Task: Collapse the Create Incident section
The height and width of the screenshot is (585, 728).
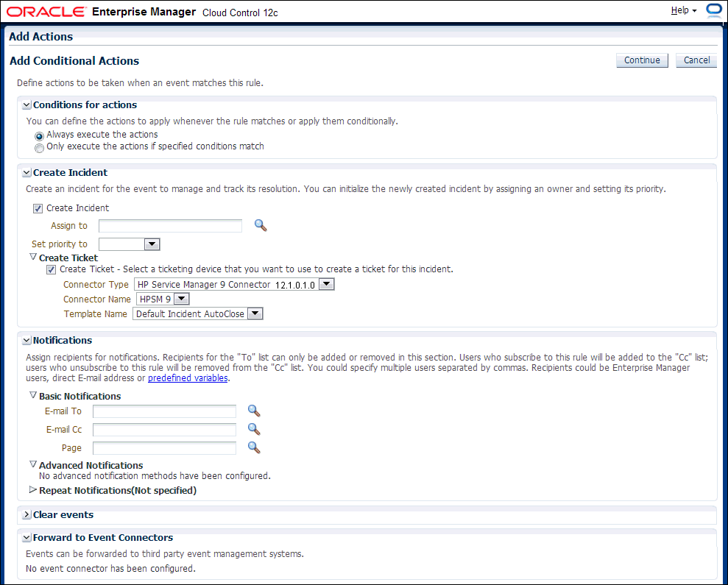Action: point(27,173)
